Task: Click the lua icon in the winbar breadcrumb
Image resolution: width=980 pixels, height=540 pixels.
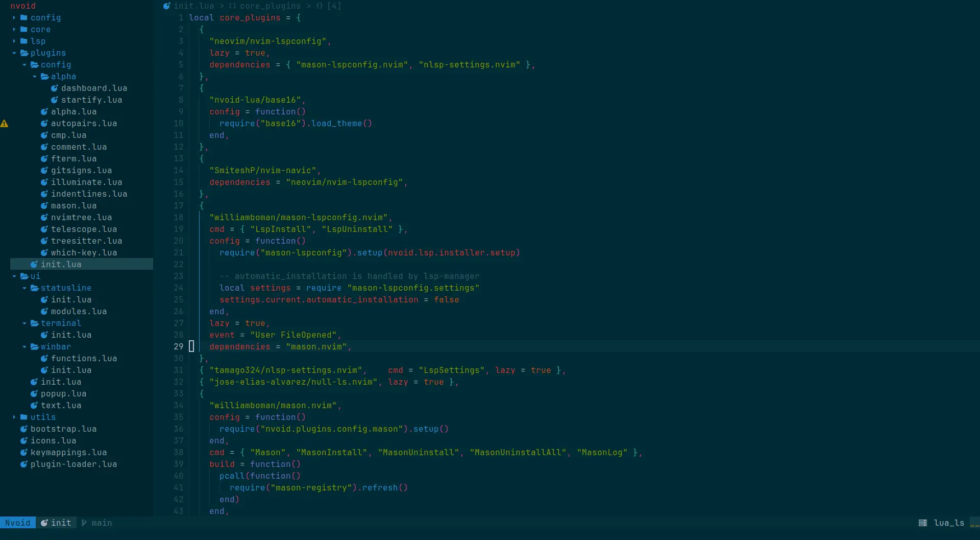Action: [x=167, y=6]
